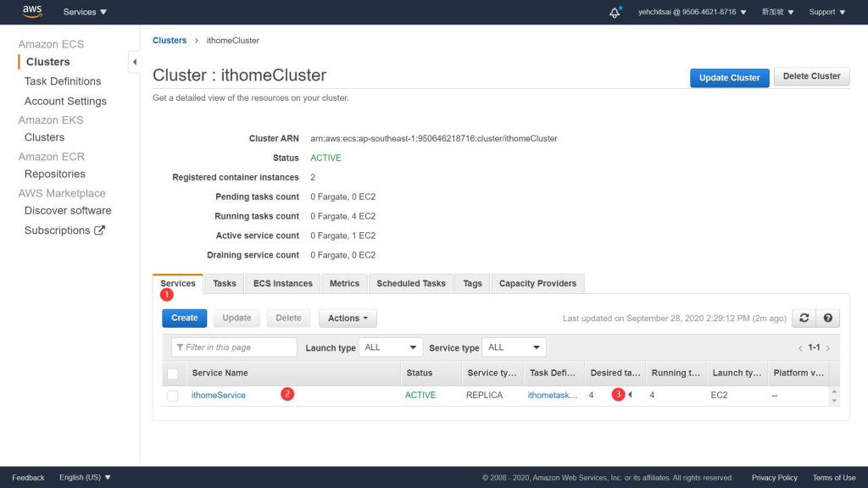Click the external link icon beside Subscriptions
Image resolution: width=868 pixels, height=488 pixels.
99,230
